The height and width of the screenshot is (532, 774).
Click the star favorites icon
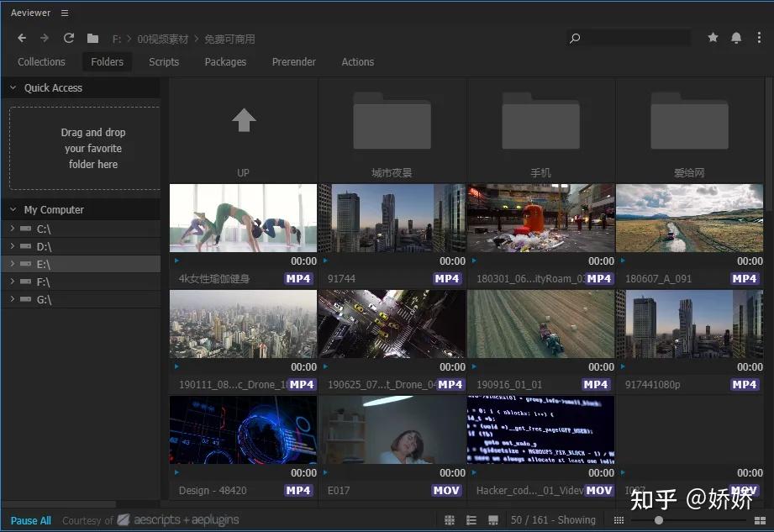coord(713,38)
